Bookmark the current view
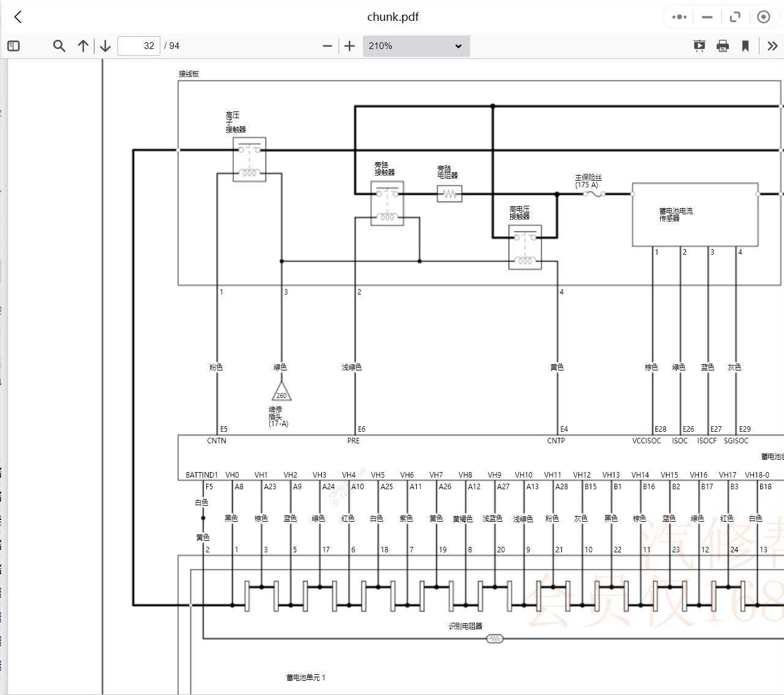This screenshot has width=784, height=695. [x=745, y=46]
